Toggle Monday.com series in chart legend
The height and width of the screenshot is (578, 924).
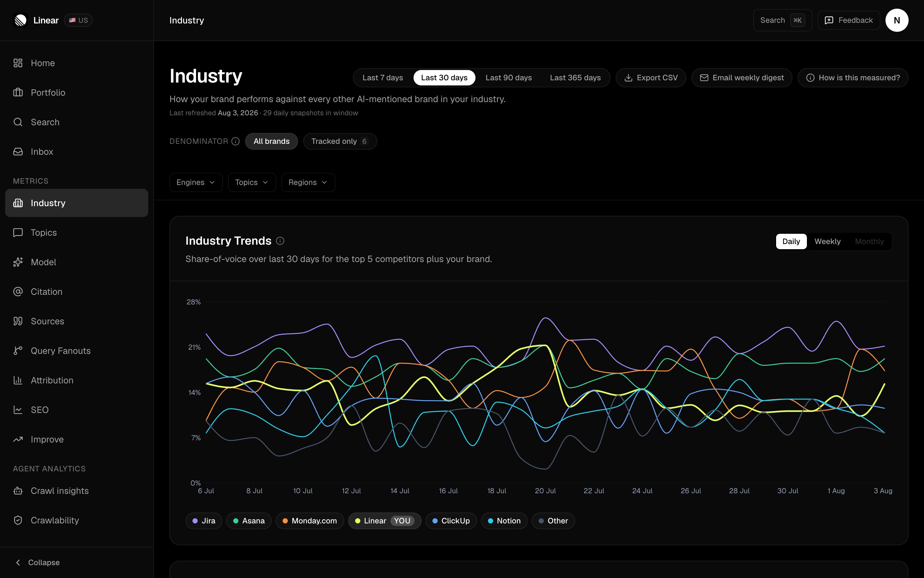click(x=310, y=521)
